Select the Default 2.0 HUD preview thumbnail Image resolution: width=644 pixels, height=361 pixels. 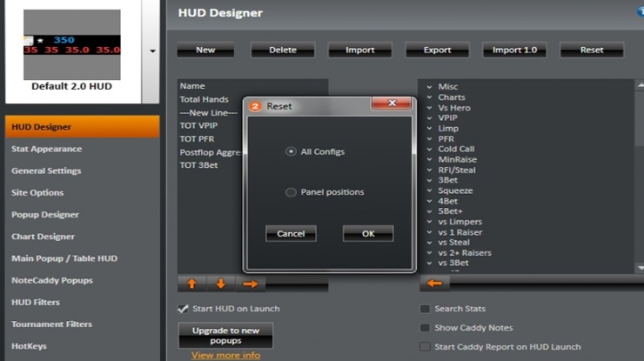pos(72,44)
